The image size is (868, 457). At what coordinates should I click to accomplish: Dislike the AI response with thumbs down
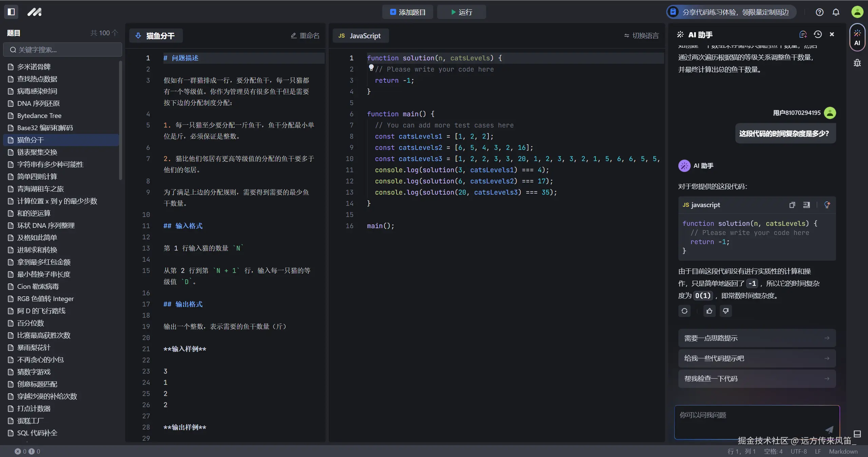(726, 311)
